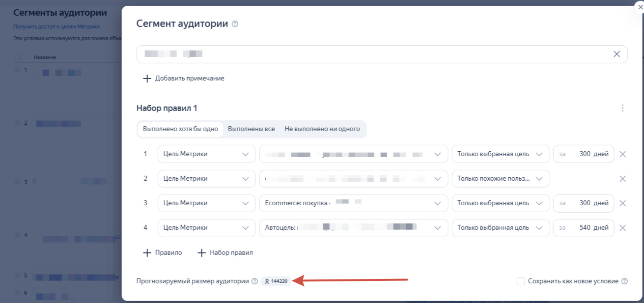Open Цель Метрики type dropdown in rule 1
This screenshot has height=303, width=644.
[206, 154]
